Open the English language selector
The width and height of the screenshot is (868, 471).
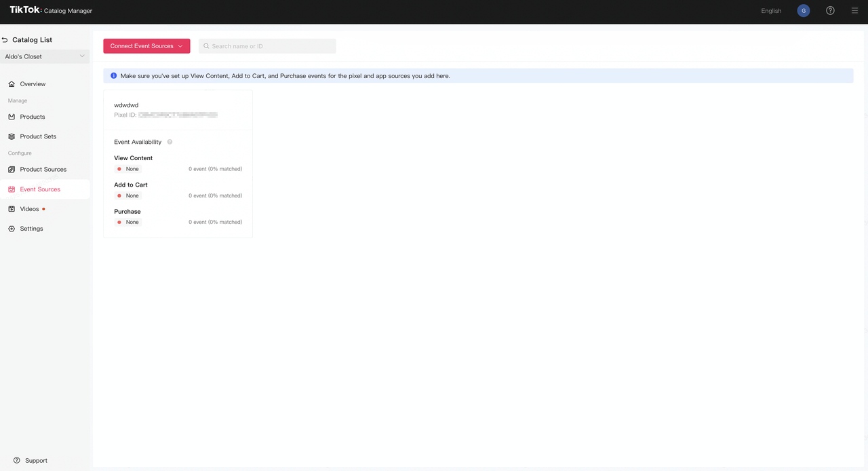771,11
